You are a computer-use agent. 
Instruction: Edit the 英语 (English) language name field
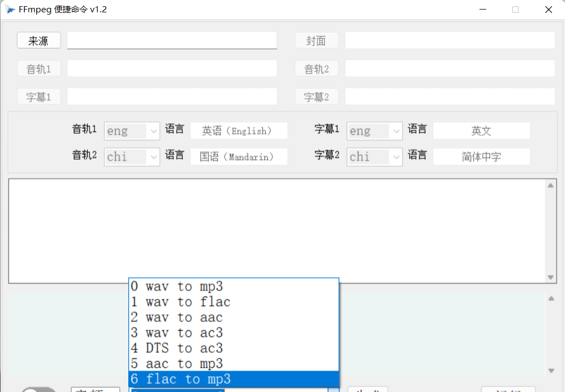(x=239, y=130)
